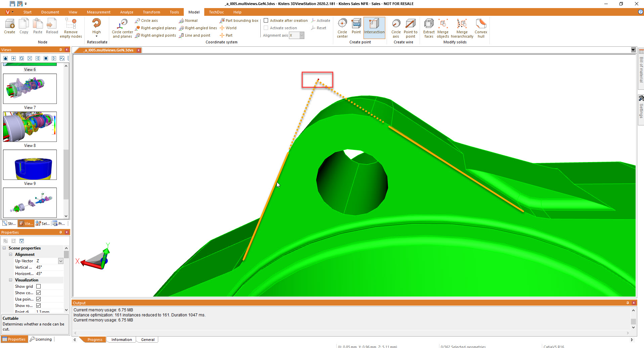Collapse Scene properties group
The image size is (644, 348).
point(4,248)
